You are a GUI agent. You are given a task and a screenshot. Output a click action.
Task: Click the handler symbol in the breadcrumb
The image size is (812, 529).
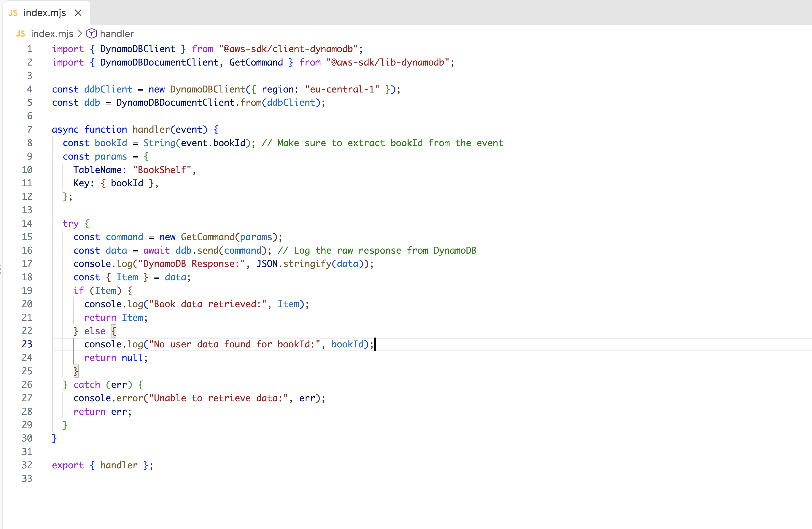[x=117, y=34]
